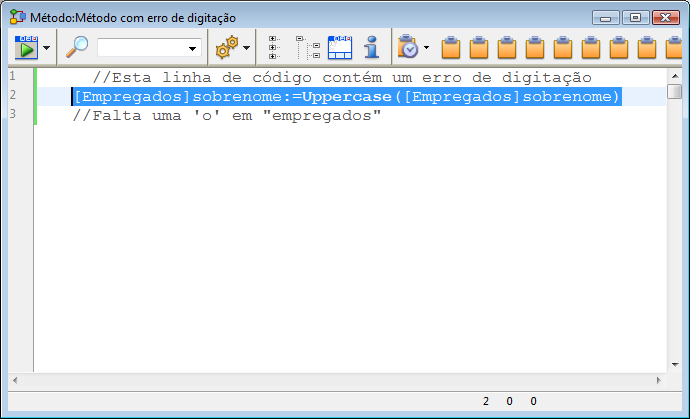The image size is (690, 419).
Task: Open the dropdown arrow beside Run method
Action: coord(46,48)
